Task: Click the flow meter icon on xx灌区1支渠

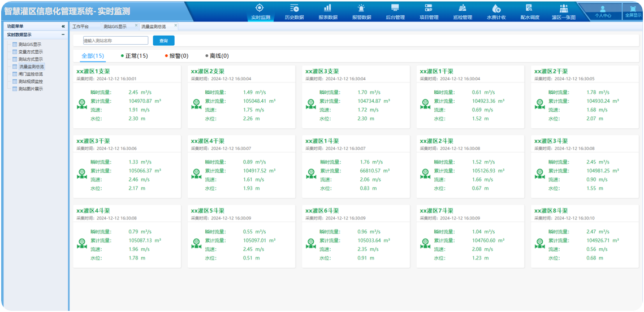Action: 81,103
